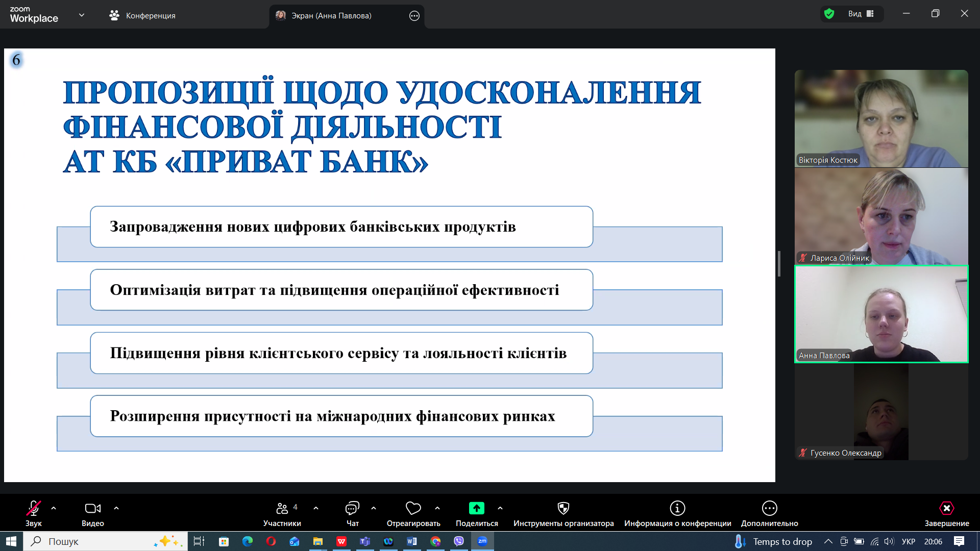Open Host tools shield icon
The width and height of the screenshot is (980, 551).
click(563, 508)
